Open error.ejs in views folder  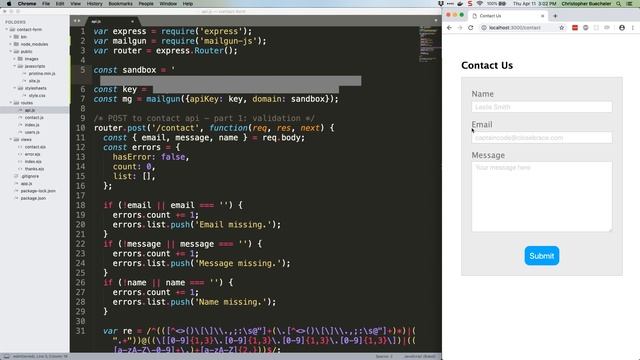pos(33,154)
